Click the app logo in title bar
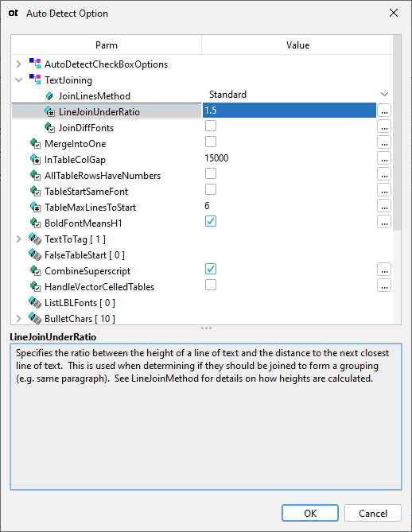 click(x=14, y=14)
